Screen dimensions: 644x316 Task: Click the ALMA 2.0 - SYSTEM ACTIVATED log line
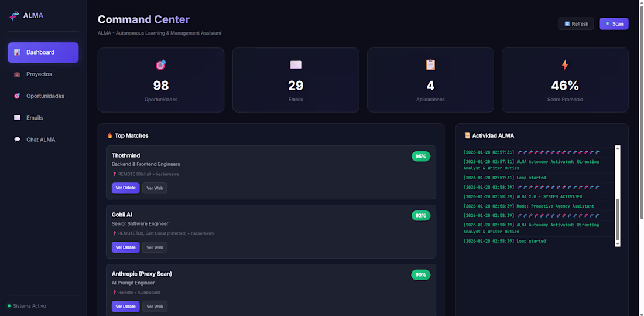523,196
